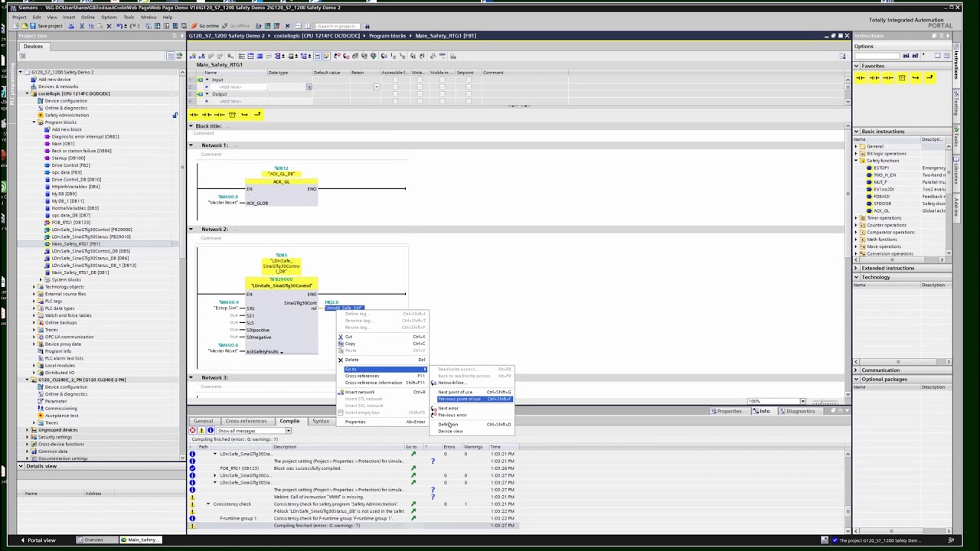Insert empty box from Instructions Favorites pane
The image size is (980, 551).
902,78
